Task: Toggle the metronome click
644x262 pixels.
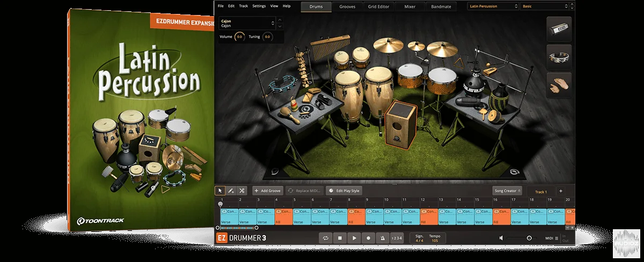Action: 382,238
